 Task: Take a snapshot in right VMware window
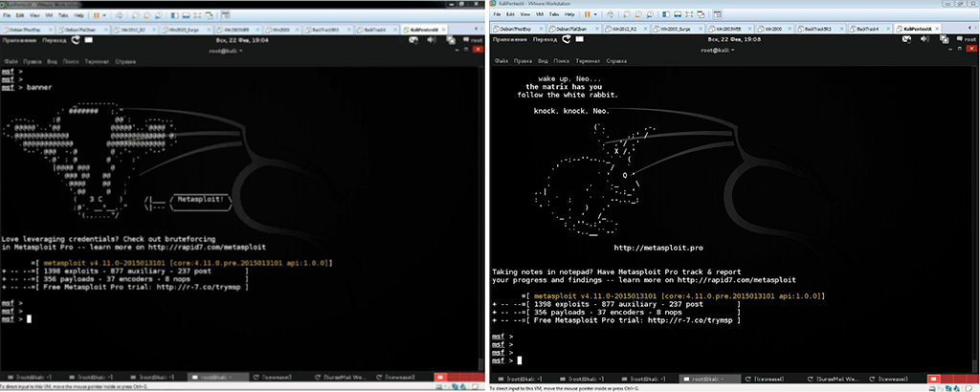[x=627, y=14]
